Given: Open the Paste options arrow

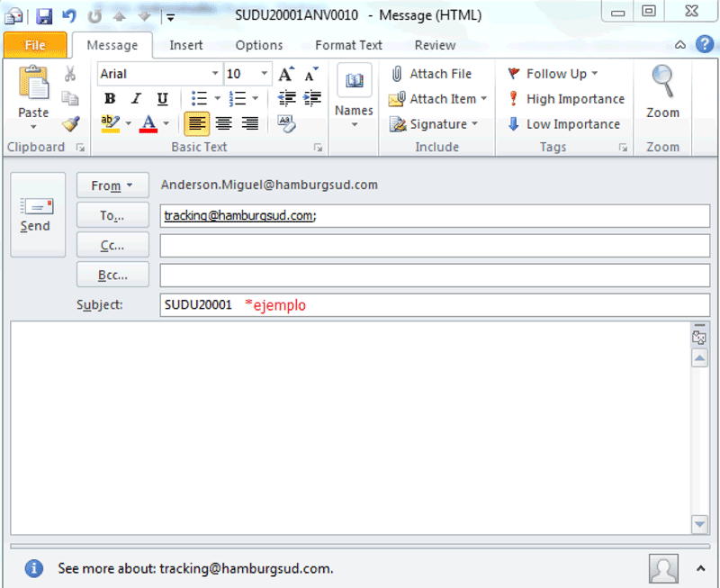Looking at the screenshot, I should point(33,127).
